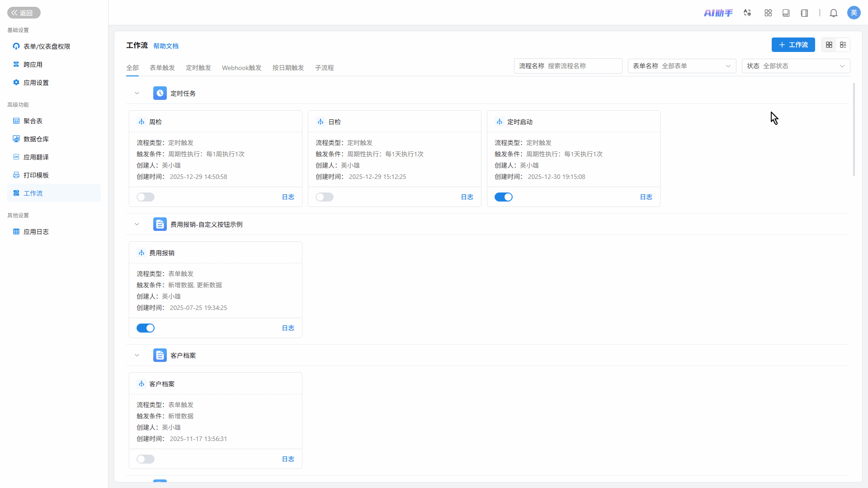Click the translate language icon
This screenshot has height=488, width=868.
(747, 13)
